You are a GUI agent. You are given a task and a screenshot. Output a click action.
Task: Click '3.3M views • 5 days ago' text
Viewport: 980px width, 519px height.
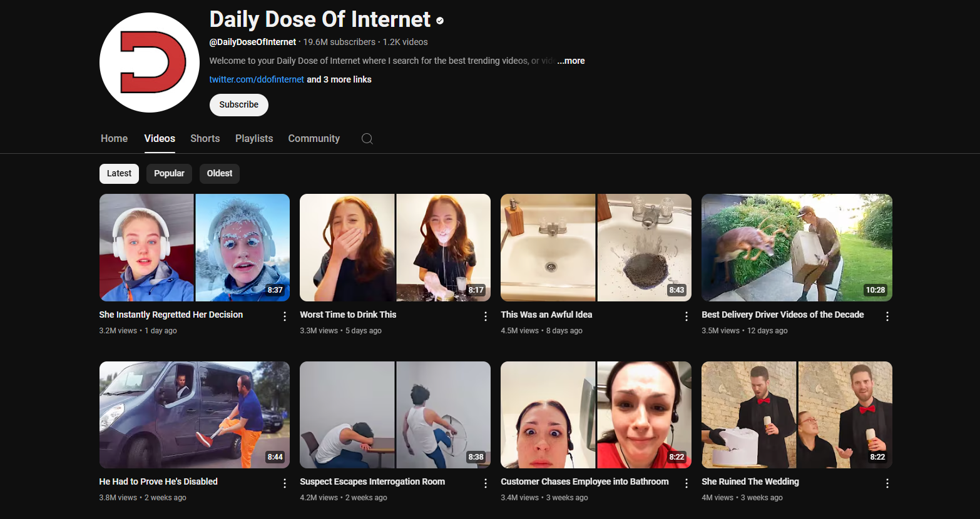click(x=340, y=331)
